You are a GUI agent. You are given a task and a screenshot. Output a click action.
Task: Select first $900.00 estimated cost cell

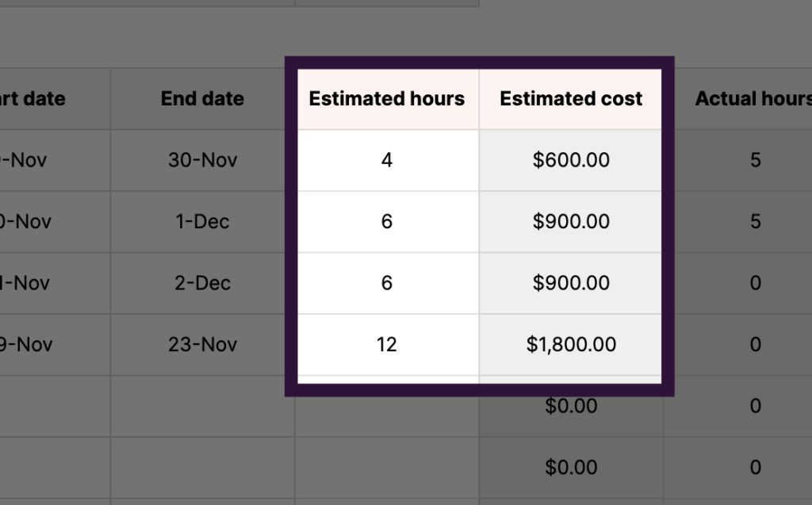coord(571,222)
